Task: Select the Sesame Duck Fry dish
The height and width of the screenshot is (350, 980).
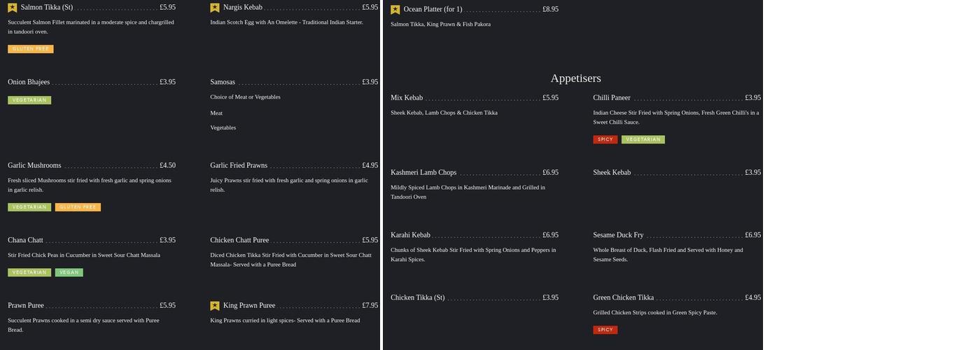Action: 618,235
